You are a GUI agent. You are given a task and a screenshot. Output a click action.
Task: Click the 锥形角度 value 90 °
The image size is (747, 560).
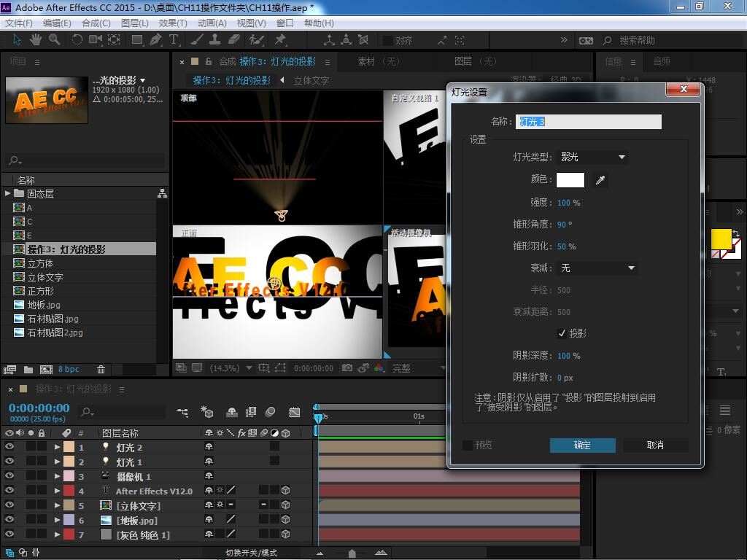pyautogui.click(x=565, y=225)
